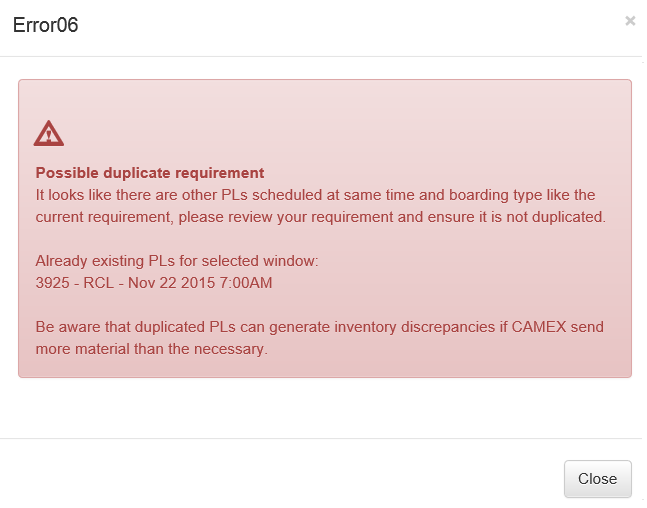Select the 'Possible duplicate requirement' heading
This screenshot has height=508, width=647.
pos(150,173)
